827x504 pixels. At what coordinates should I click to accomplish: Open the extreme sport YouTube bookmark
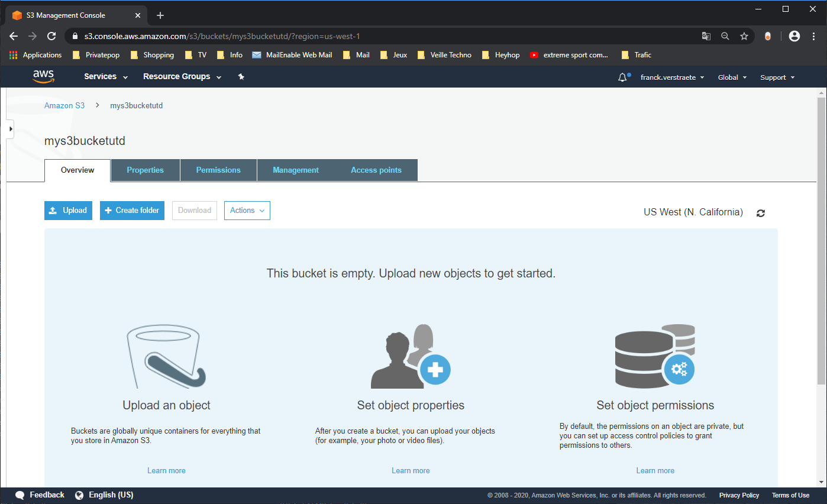coord(569,55)
